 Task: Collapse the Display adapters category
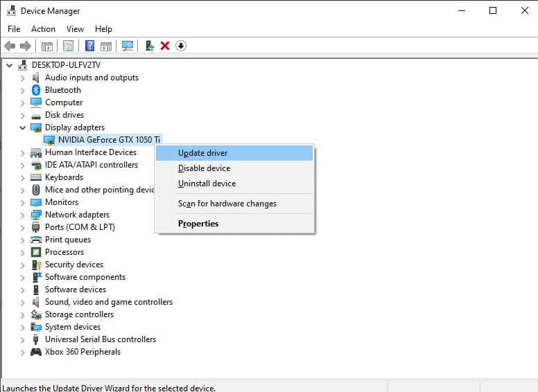[23, 127]
